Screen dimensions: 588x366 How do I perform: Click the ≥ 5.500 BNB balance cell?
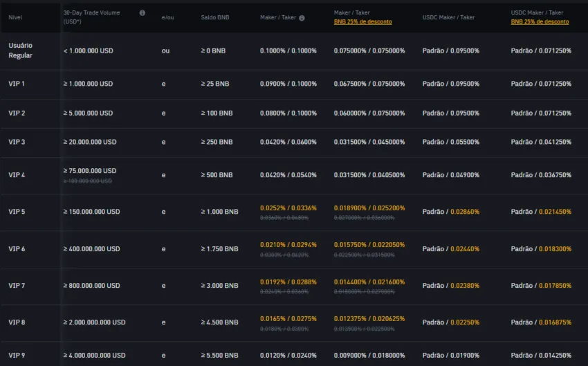click(219, 355)
